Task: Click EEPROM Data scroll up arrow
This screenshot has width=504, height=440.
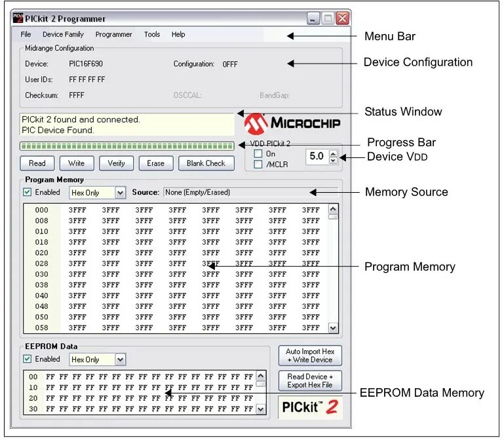Action: pyautogui.click(x=261, y=376)
